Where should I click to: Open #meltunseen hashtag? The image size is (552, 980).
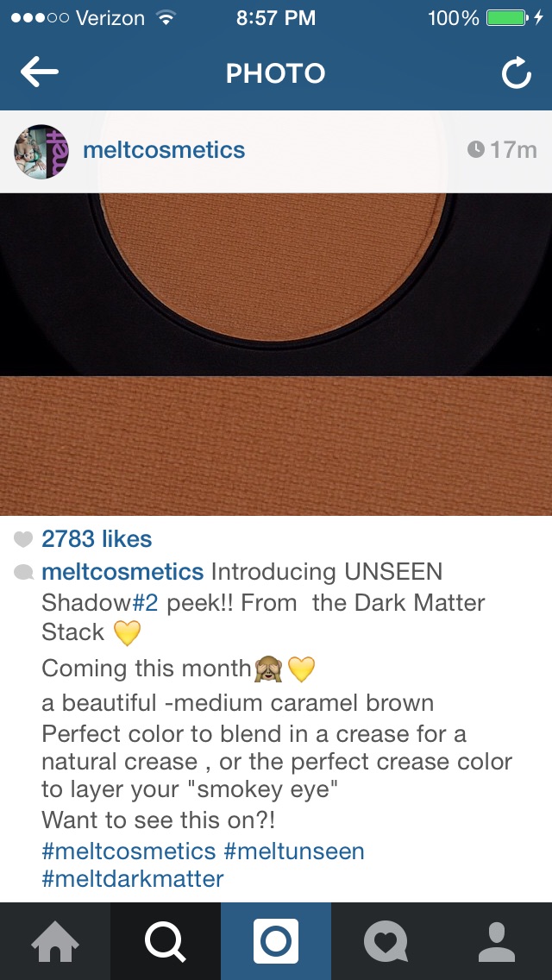coord(294,851)
